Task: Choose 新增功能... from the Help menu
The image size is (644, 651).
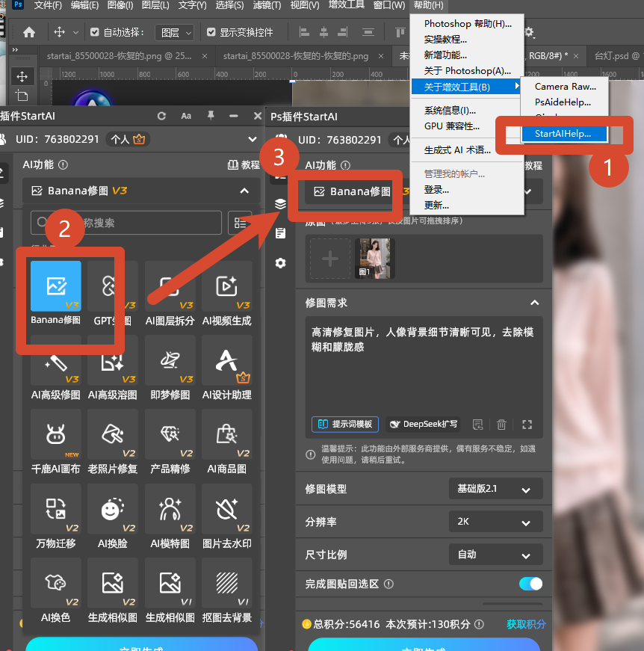Action: tap(445, 55)
